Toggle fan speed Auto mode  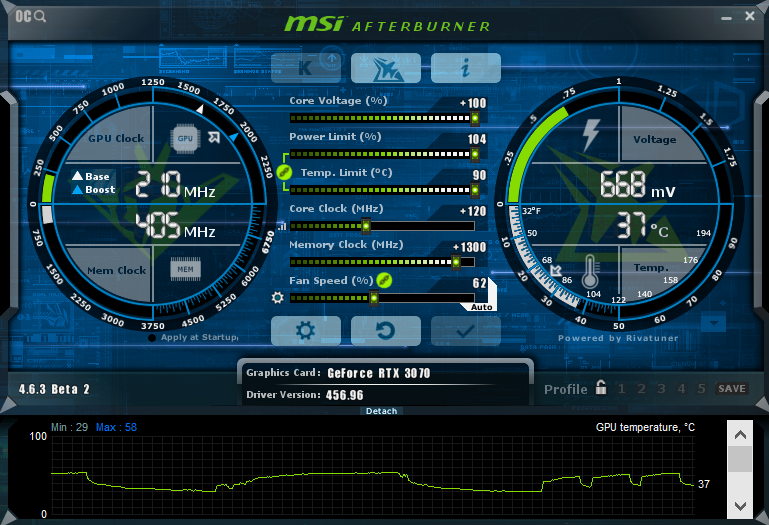(482, 307)
